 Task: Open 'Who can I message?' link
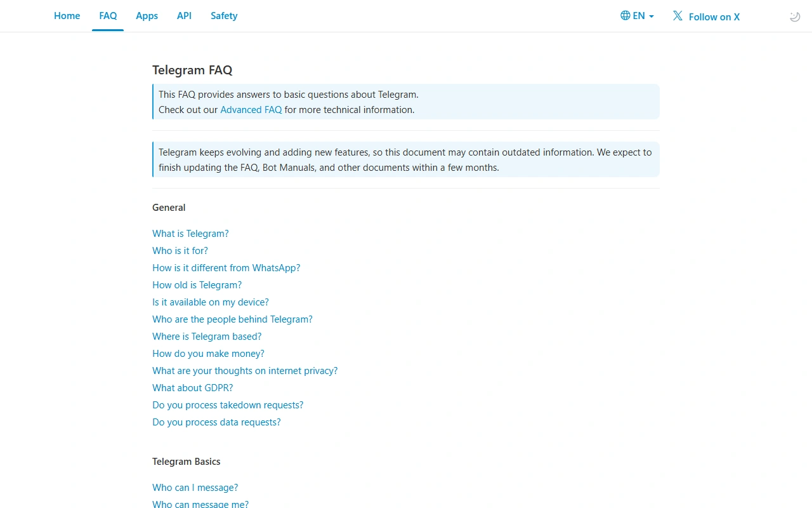click(x=195, y=488)
